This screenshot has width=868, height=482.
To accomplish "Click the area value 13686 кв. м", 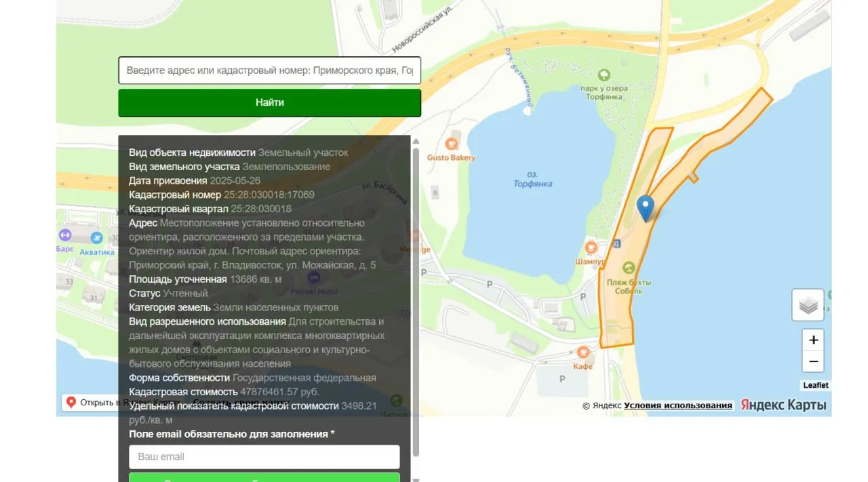I will pos(256,279).
